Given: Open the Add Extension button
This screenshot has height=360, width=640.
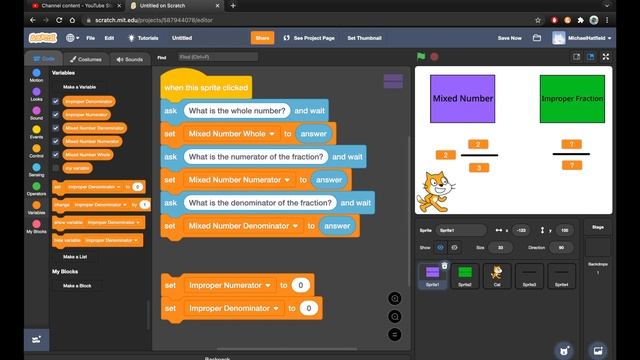Looking at the screenshot, I should click(36, 340).
